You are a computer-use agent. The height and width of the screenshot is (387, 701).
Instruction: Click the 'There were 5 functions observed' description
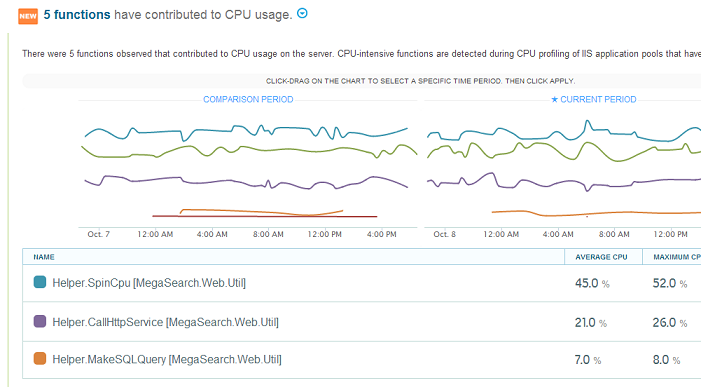point(362,54)
